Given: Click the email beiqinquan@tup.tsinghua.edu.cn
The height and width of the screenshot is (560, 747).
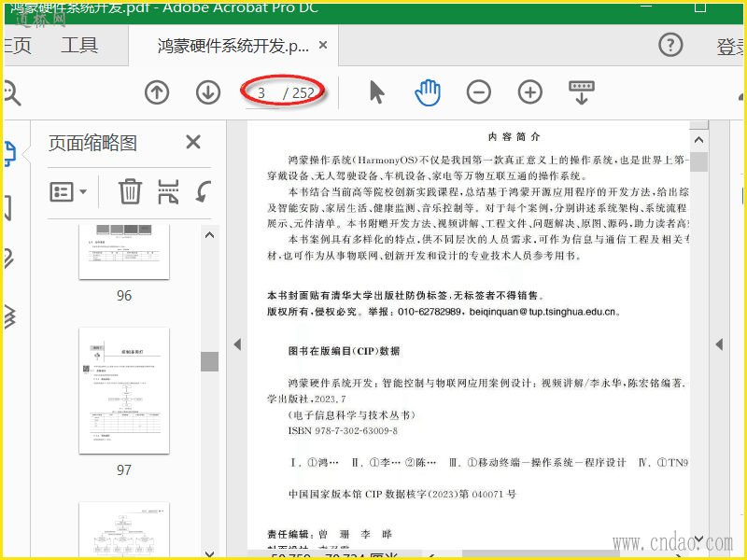Looking at the screenshot, I should coord(543,312).
